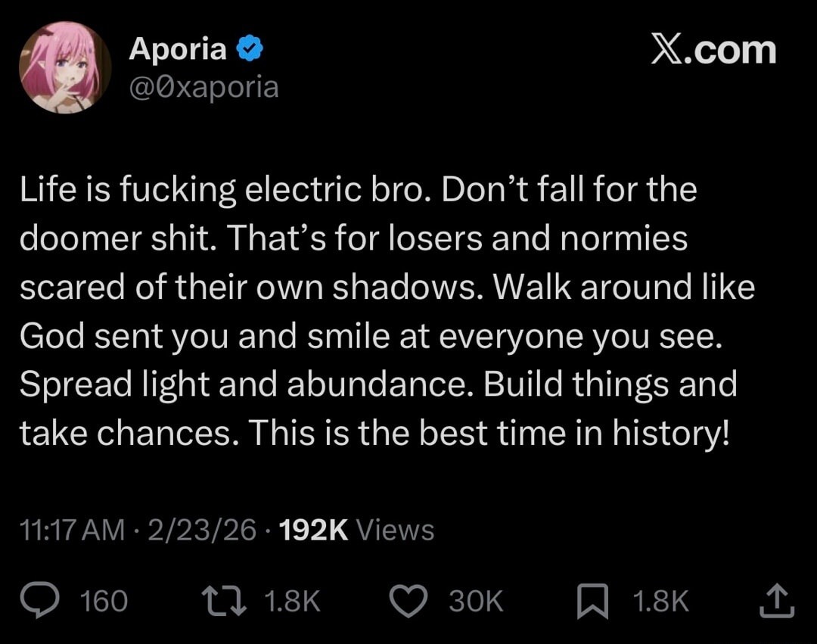Select the tweet body text

378,310
